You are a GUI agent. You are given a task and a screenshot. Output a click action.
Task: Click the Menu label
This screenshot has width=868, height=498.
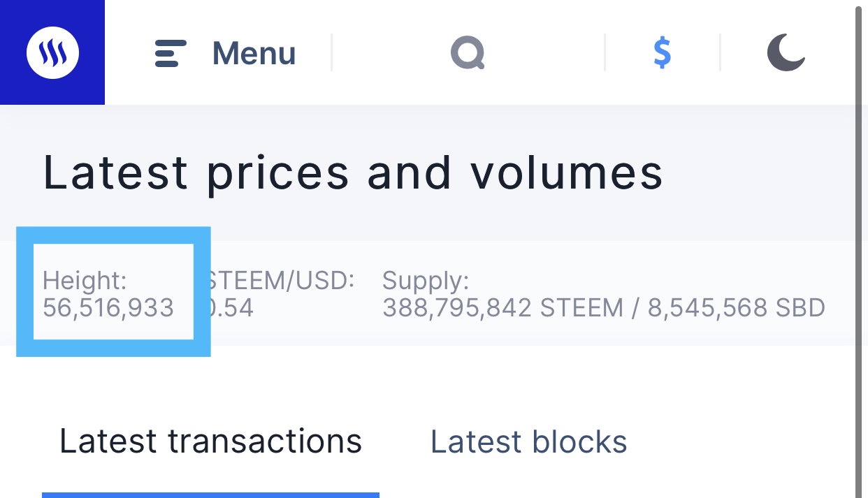[254, 54]
